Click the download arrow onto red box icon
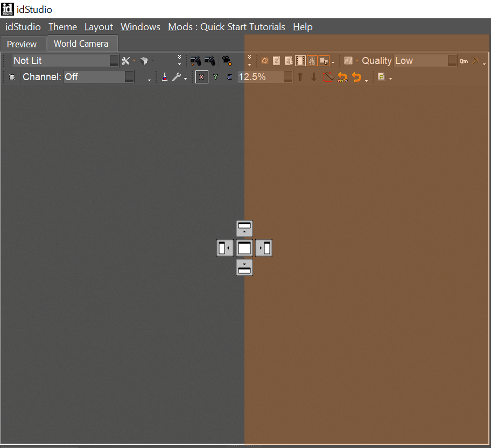The height and width of the screenshot is (448, 491). [x=165, y=77]
